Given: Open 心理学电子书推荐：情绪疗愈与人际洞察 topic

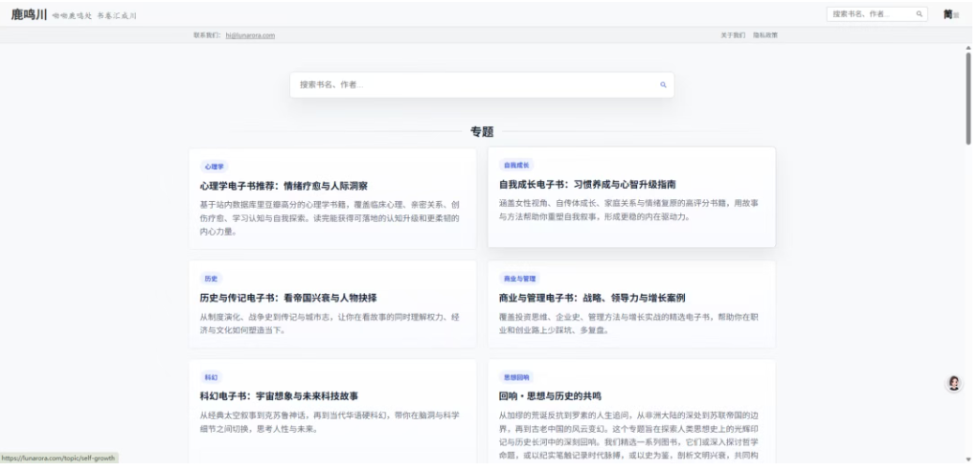Looking at the screenshot, I should coord(284,186).
